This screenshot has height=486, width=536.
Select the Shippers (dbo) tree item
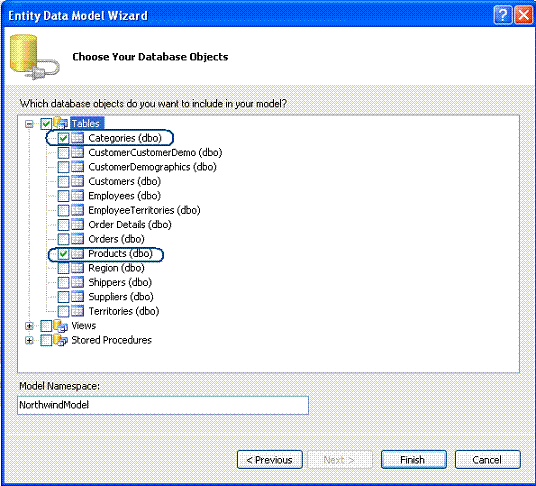tap(120, 282)
